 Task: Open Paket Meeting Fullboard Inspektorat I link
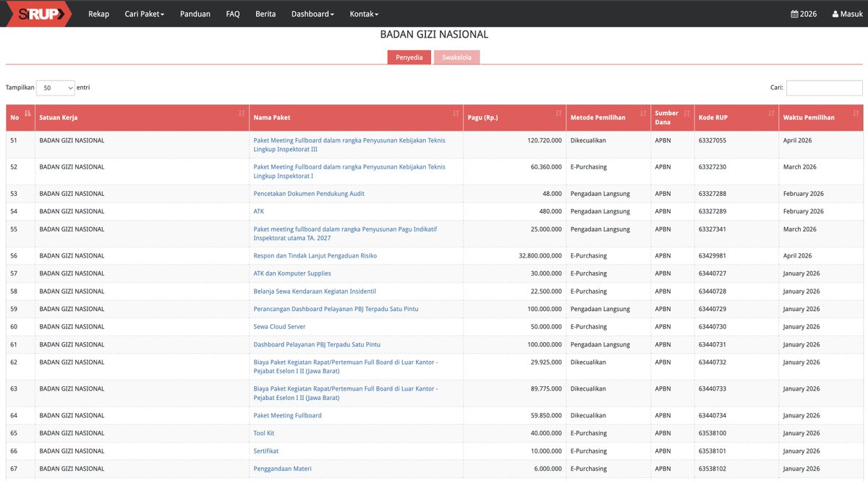click(349, 171)
